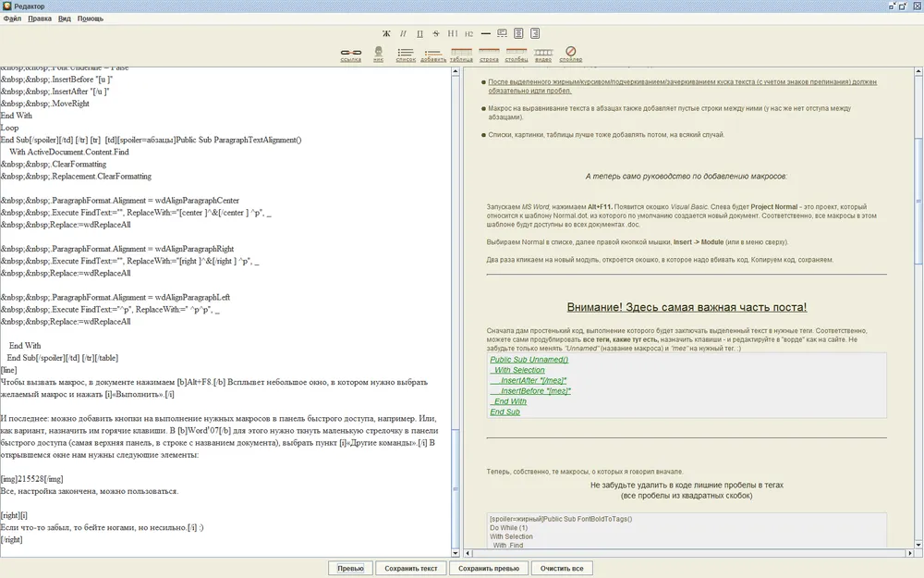The image size is (924, 578).
Task: Apply bold formatting with the Ж icon
Action: point(387,33)
